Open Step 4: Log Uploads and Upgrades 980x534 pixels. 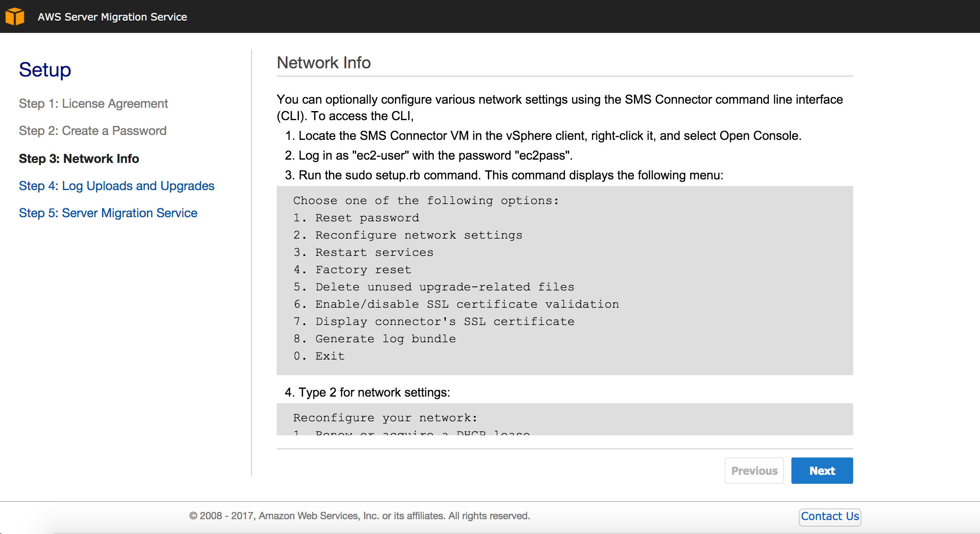[x=117, y=186]
